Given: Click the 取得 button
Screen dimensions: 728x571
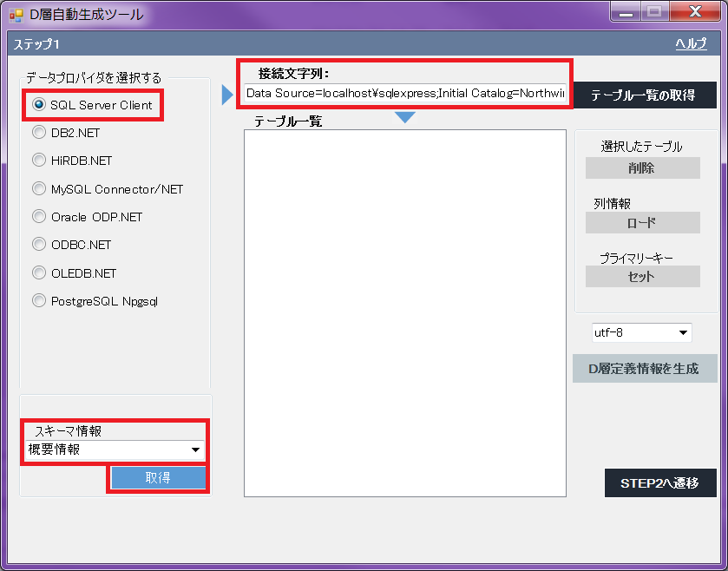Looking at the screenshot, I should click(158, 478).
